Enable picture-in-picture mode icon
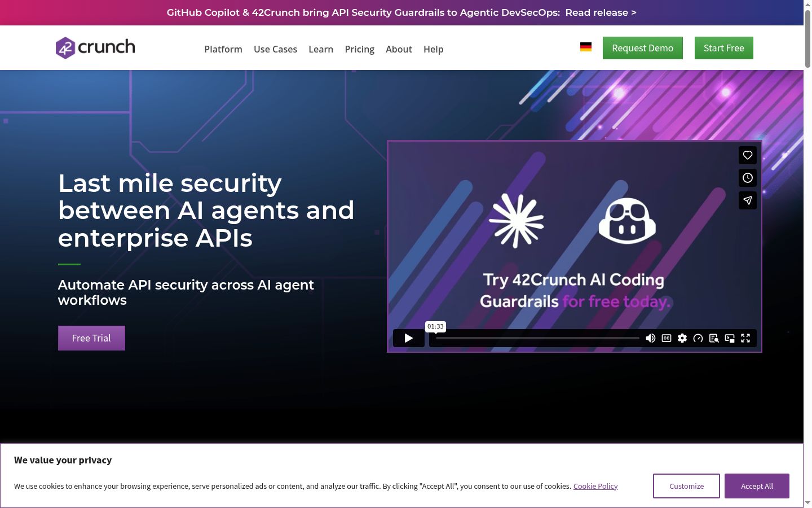This screenshot has width=812, height=508. (x=730, y=338)
